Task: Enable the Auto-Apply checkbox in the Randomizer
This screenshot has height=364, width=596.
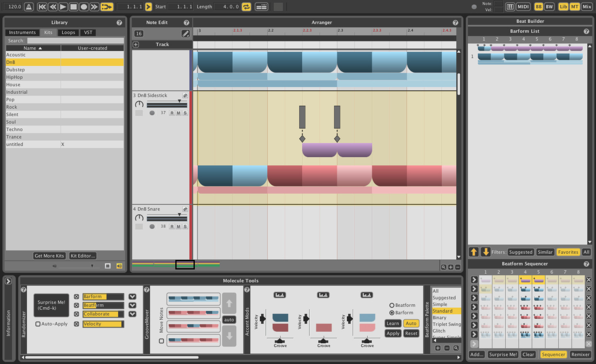Action: 38,324
